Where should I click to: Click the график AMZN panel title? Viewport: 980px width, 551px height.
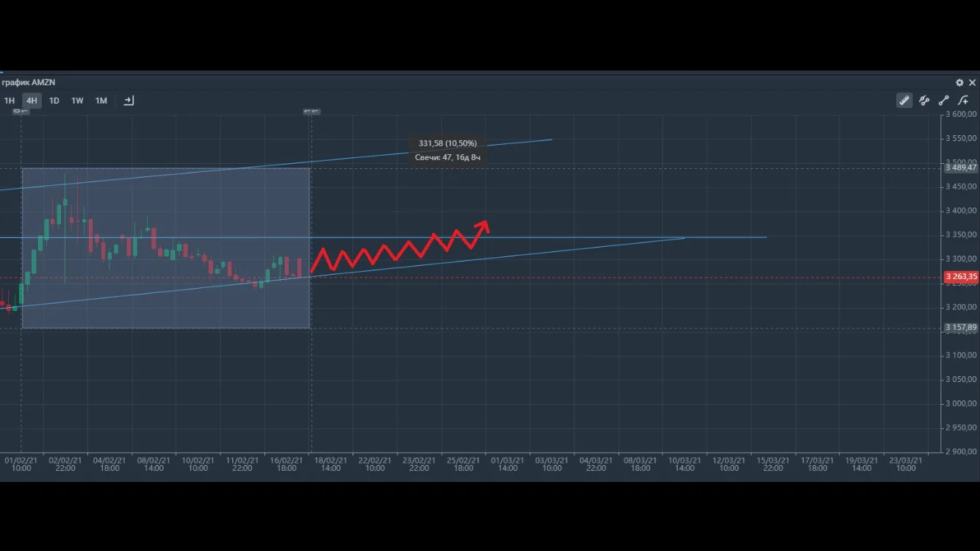click(29, 82)
